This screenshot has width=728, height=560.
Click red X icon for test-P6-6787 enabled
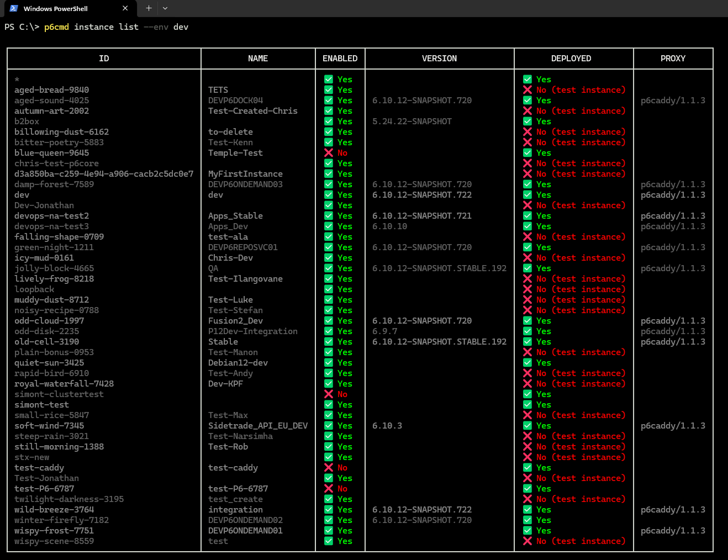[329, 489]
